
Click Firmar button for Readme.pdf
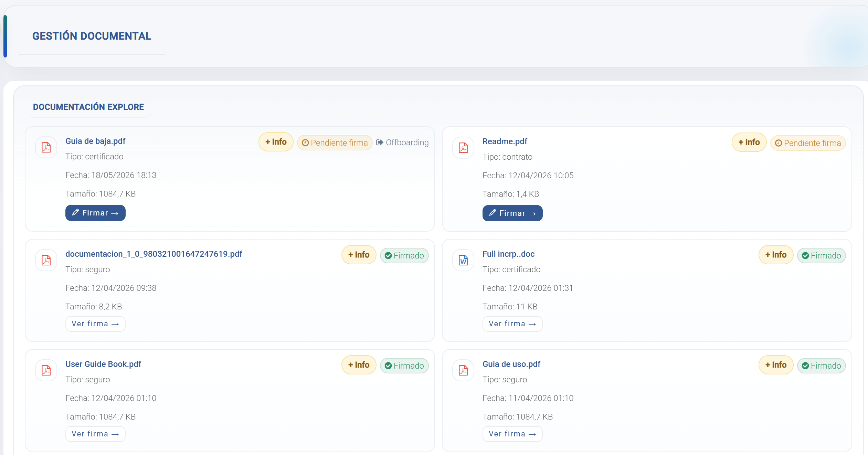pyautogui.click(x=512, y=213)
